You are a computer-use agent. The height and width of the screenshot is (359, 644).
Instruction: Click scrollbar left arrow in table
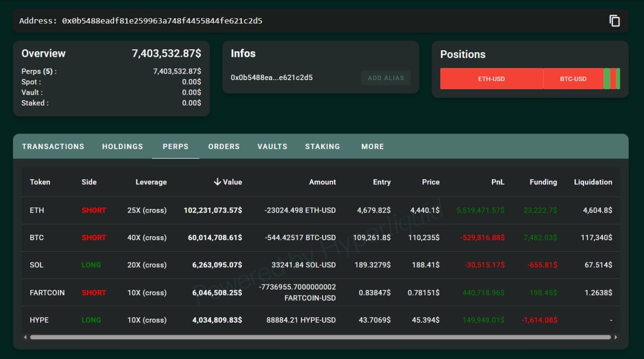tap(25, 337)
